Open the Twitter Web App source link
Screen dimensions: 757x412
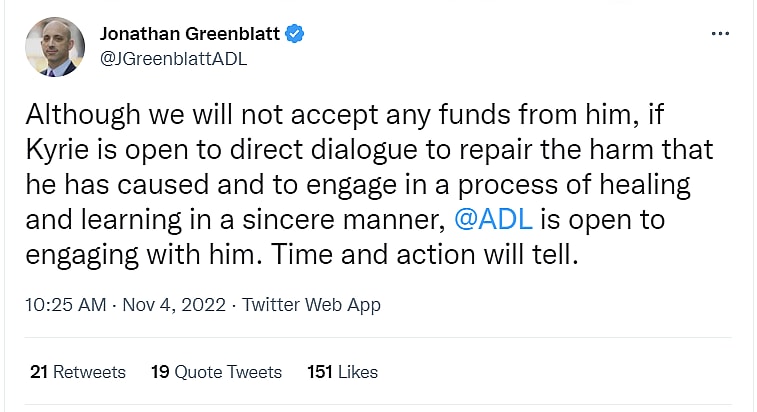(311, 304)
